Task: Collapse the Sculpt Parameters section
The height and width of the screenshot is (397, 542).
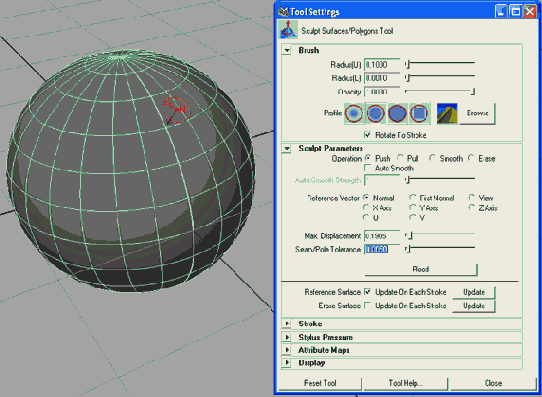Action: pos(287,149)
